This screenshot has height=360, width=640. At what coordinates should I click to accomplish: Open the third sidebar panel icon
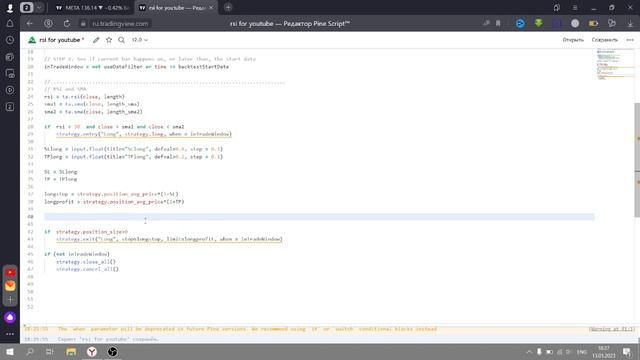tap(10, 57)
